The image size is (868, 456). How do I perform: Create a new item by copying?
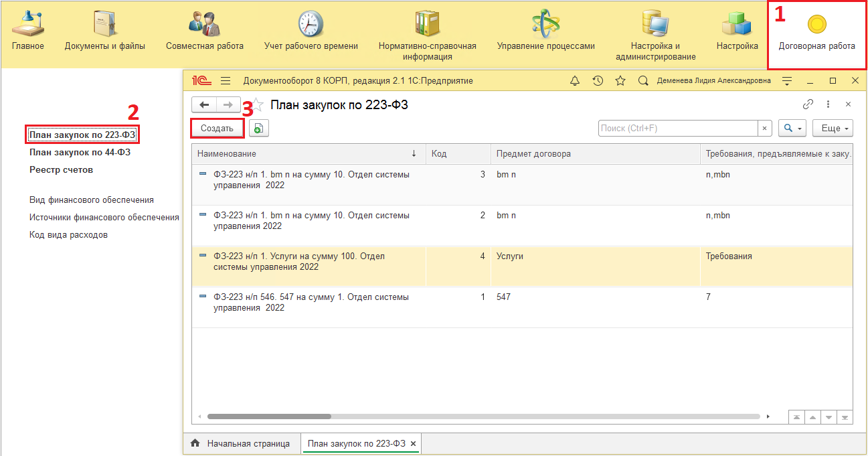pyautogui.click(x=259, y=128)
